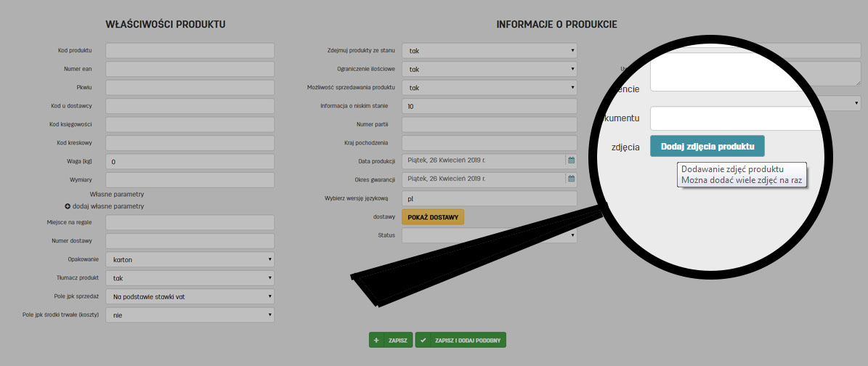Image resolution: width=868 pixels, height=366 pixels.
Task: Open Pole jpk środki trwałe dropdown
Action: pyautogui.click(x=190, y=314)
